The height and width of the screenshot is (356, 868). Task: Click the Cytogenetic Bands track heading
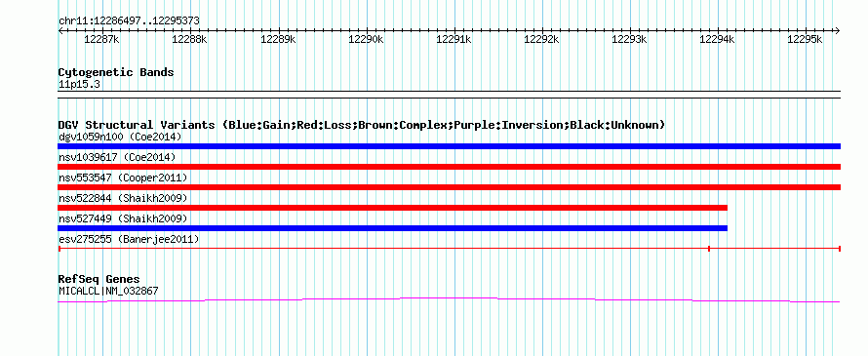pos(116,72)
